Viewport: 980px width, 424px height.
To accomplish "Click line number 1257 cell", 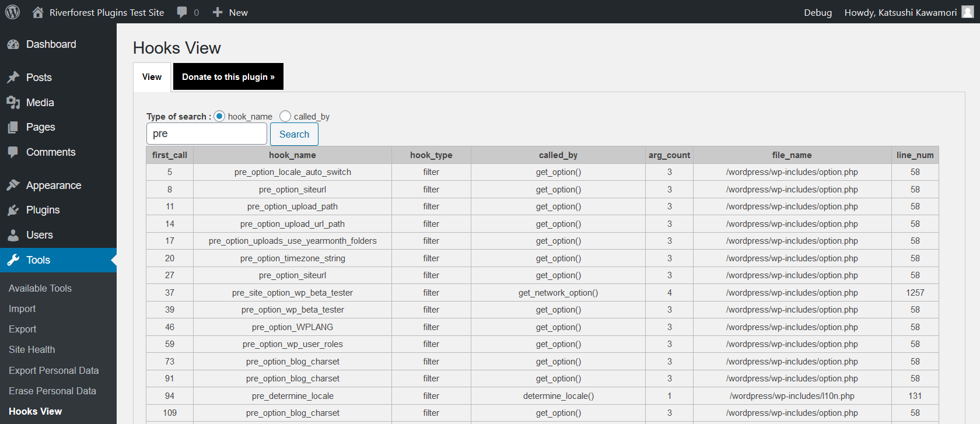I will (915, 293).
